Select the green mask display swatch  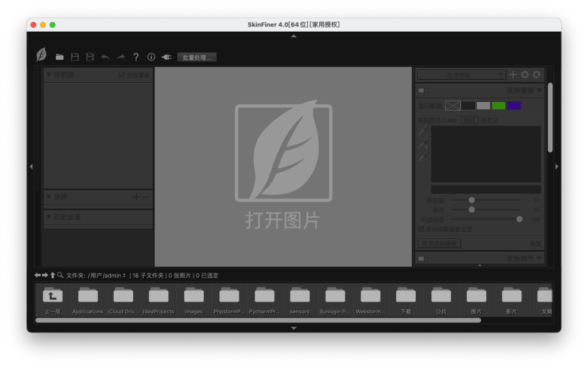pyautogui.click(x=498, y=106)
